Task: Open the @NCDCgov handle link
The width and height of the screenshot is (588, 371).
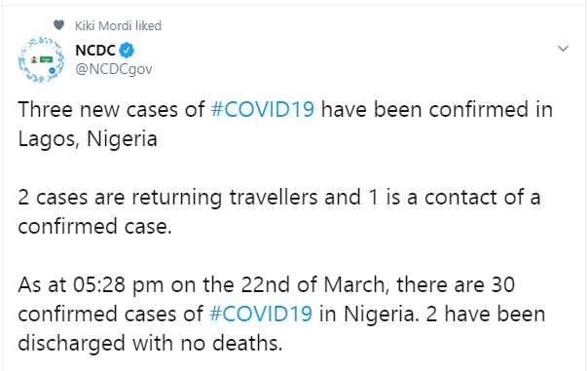Action: pyautogui.click(x=114, y=69)
